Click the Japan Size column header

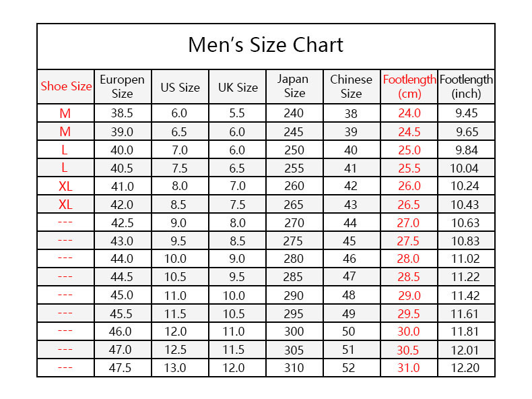coord(294,86)
